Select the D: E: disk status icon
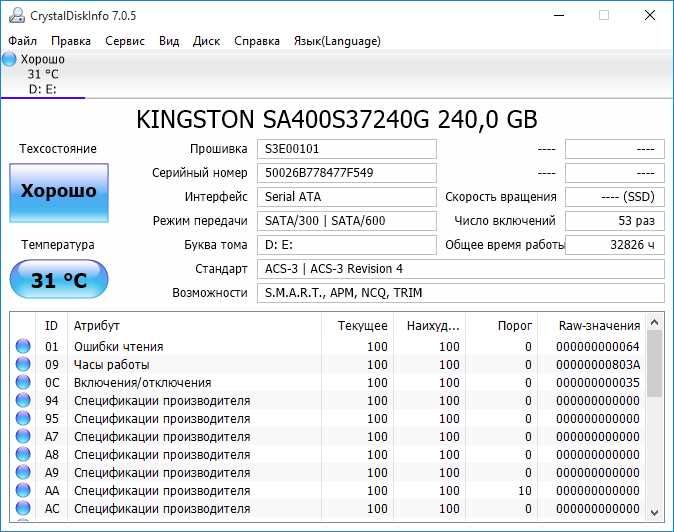 tap(9, 59)
